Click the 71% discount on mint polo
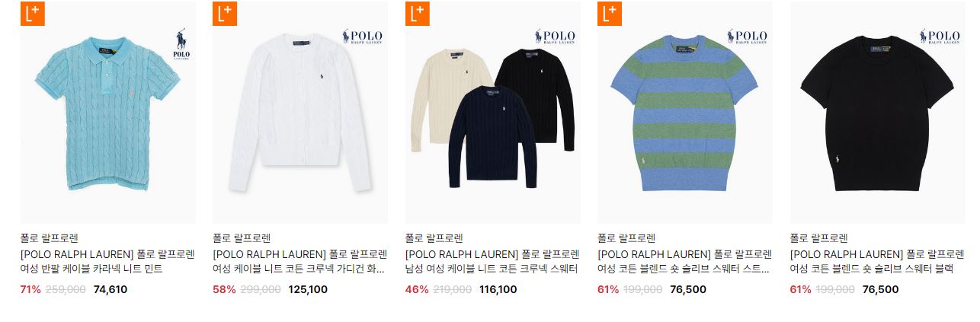This screenshot has height=322, width=980. [x=30, y=289]
